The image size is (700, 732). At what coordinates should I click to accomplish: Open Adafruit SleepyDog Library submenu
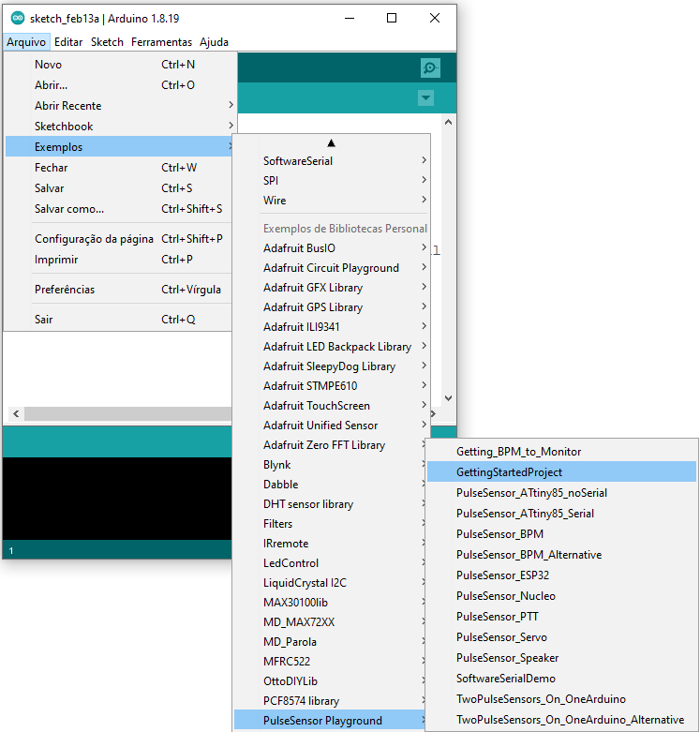pos(332,366)
